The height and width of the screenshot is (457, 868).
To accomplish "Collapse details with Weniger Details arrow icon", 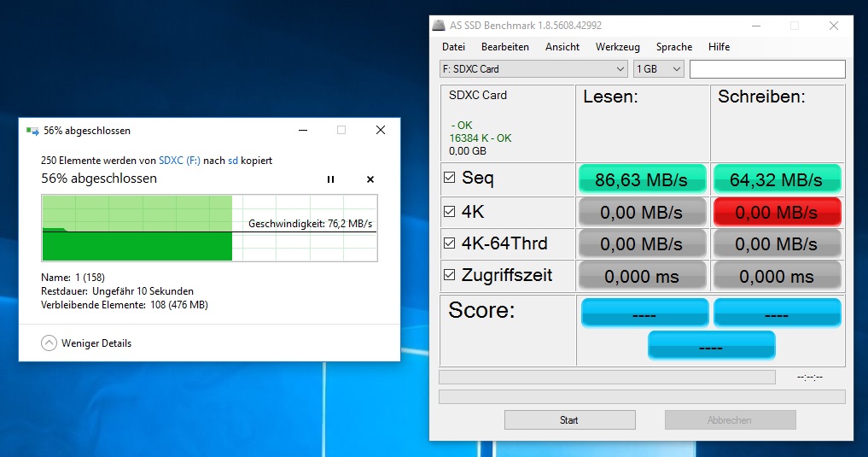I will [49, 343].
